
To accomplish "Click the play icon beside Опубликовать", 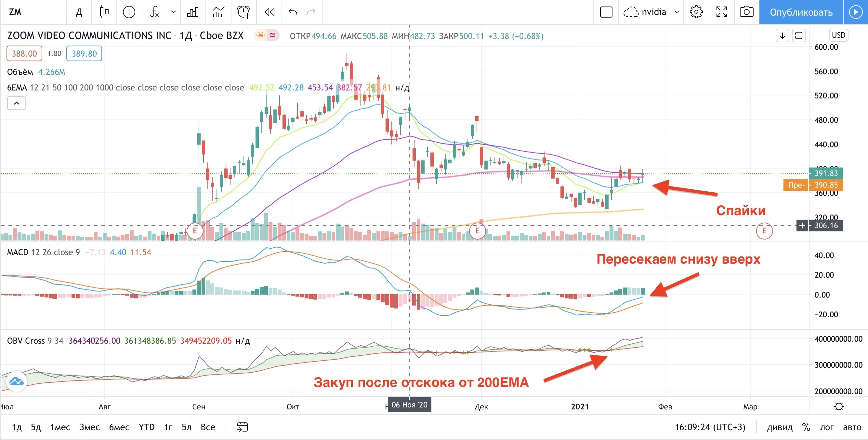I will point(856,12).
